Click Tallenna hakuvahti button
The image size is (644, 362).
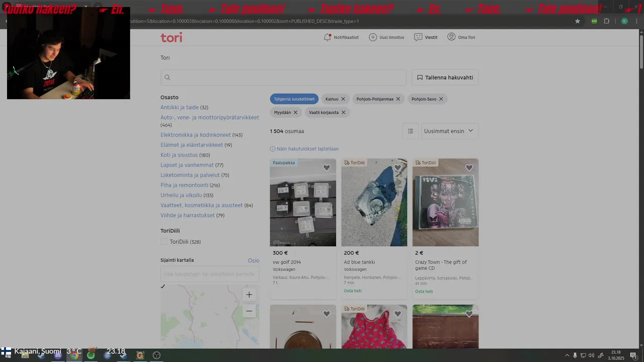[445, 77]
